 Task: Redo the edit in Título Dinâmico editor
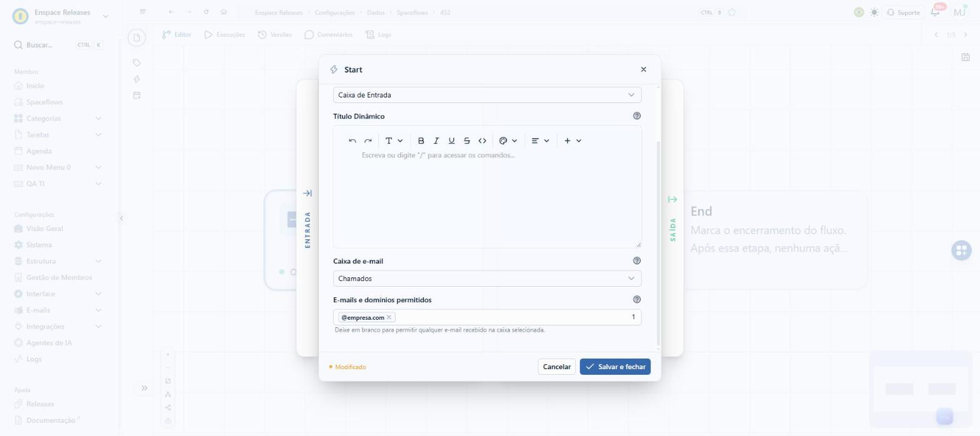pos(368,141)
